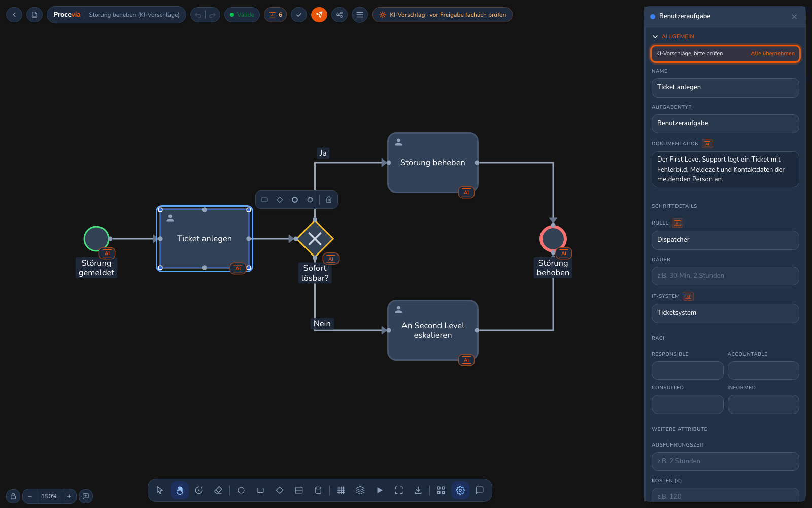The image size is (812, 508).
Task: Open the Aufgabentyp Benutzeraufgabe dropdown
Action: 725,123
